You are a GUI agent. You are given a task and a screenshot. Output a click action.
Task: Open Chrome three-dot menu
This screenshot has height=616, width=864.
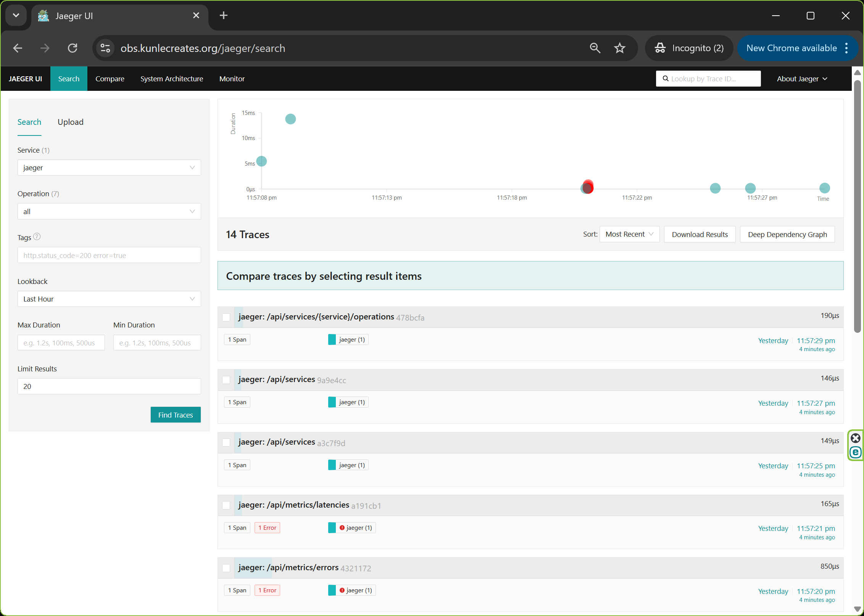click(846, 48)
